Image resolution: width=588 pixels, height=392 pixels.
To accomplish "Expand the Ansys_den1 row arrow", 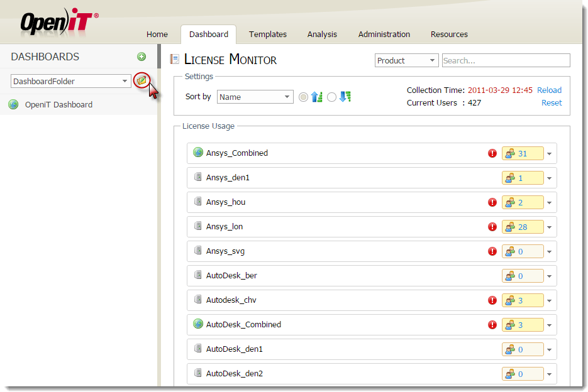I will (x=550, y=178).
